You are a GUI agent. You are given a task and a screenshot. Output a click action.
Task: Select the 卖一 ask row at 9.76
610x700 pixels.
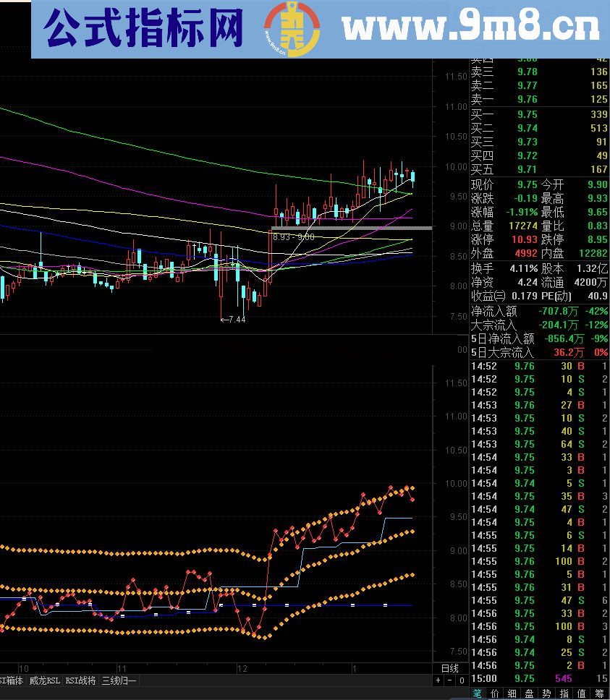click(x=539, y=99)
